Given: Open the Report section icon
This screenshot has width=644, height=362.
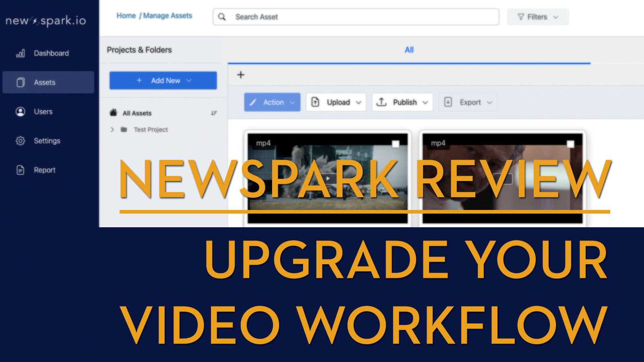Looking at the screenshot, I should click(20, 170).
